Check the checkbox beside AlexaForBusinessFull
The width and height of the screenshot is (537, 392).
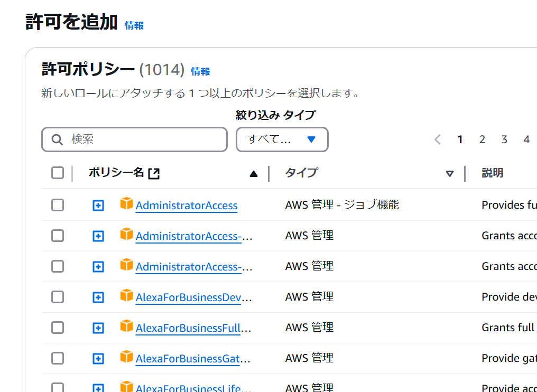57,328
